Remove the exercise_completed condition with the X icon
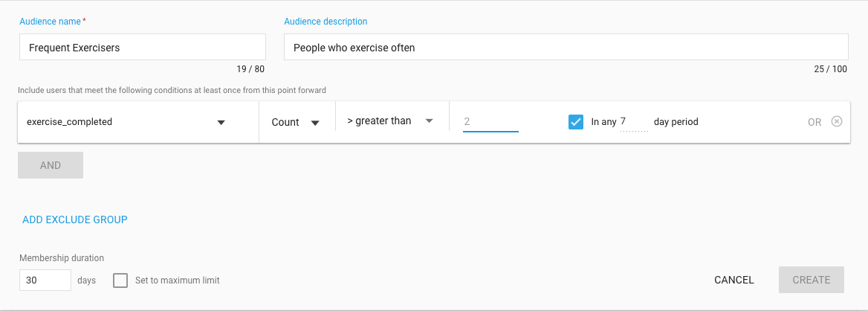The height and width of the screenshot is (311, 868). point(837,121)
